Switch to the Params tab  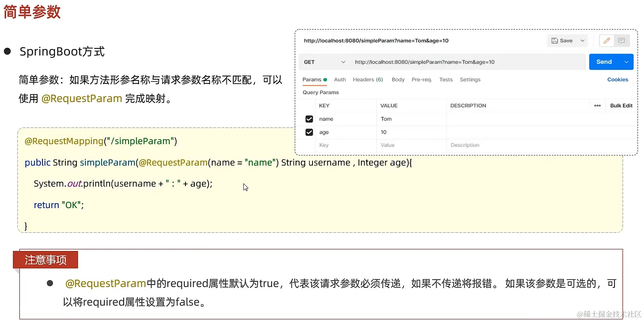point(315,80)
